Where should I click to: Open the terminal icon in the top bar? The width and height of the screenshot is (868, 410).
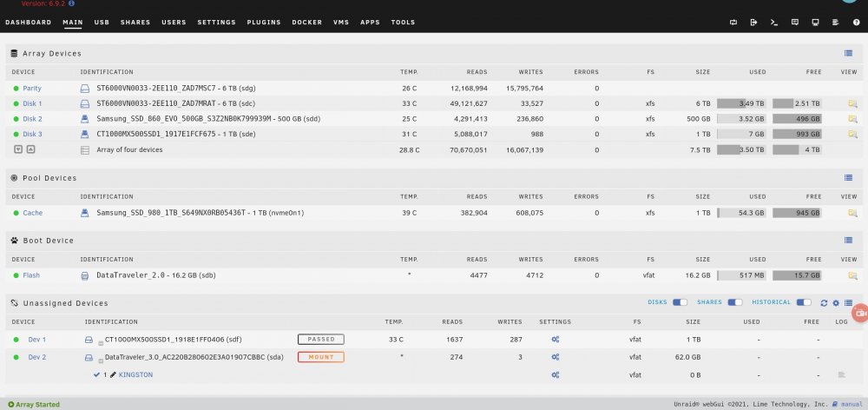coord(774,23)
